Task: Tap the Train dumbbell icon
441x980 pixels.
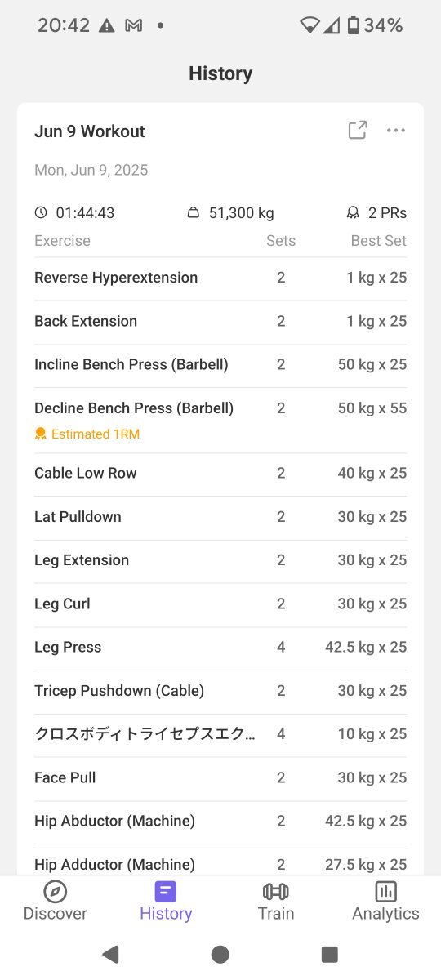Action: (276, 891)
